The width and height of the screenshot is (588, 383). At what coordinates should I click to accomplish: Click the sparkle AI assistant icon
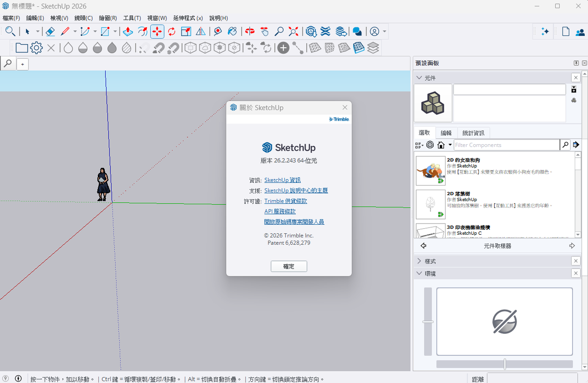[x=545, y=32]
